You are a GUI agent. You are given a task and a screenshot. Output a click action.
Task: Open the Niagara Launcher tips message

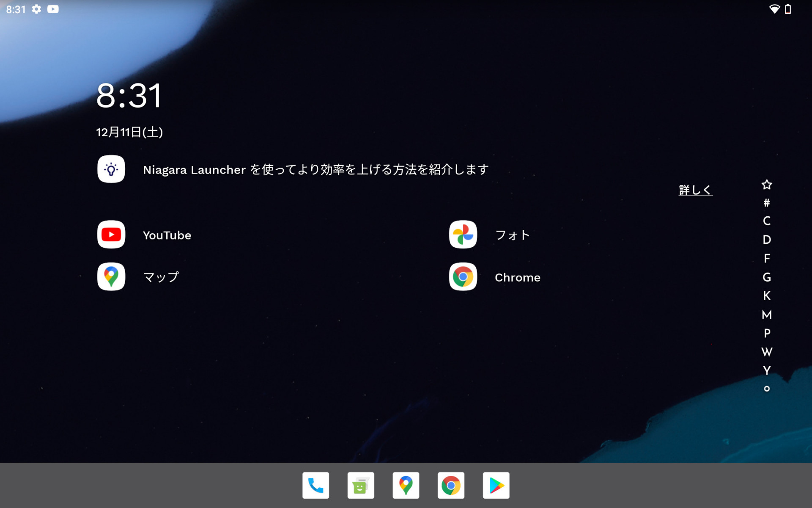pyautogui.click(x=316, y=170)
